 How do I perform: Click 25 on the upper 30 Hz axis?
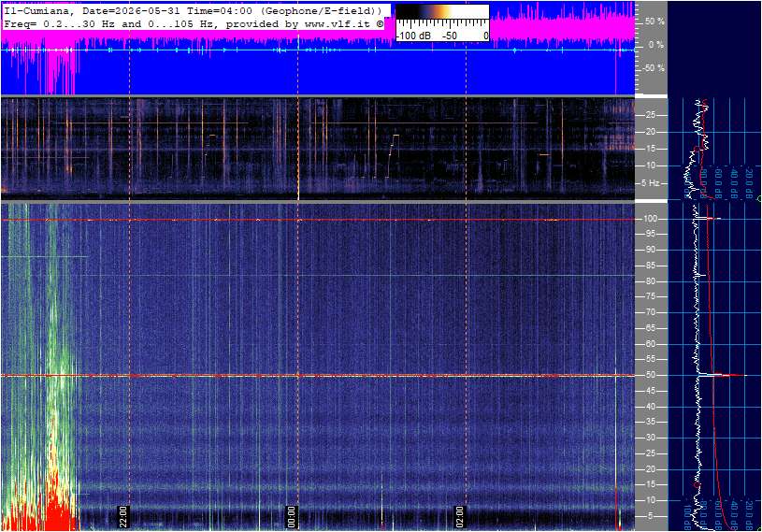(650, 115)
